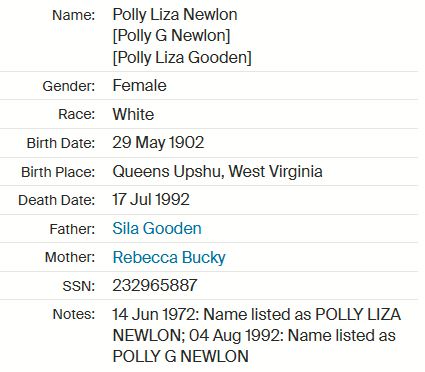Click the alternate name Polly G Newlon
425x372 pixels.
[x=172, y=36]
